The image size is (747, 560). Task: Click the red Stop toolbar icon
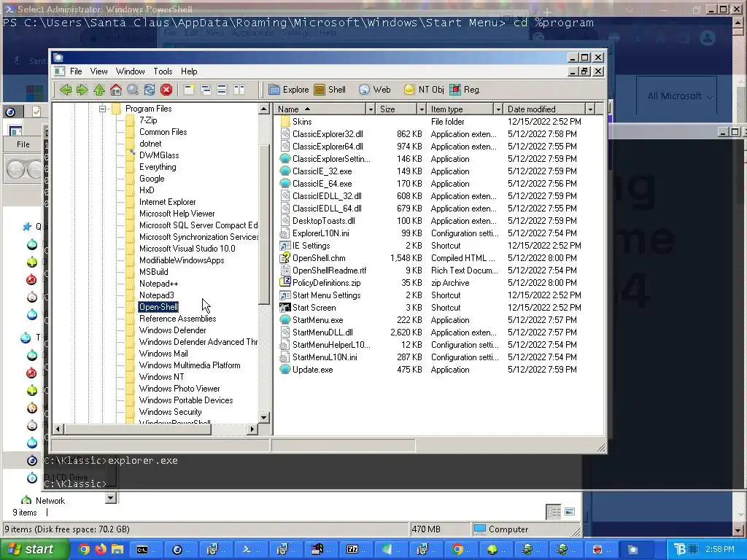166,90
